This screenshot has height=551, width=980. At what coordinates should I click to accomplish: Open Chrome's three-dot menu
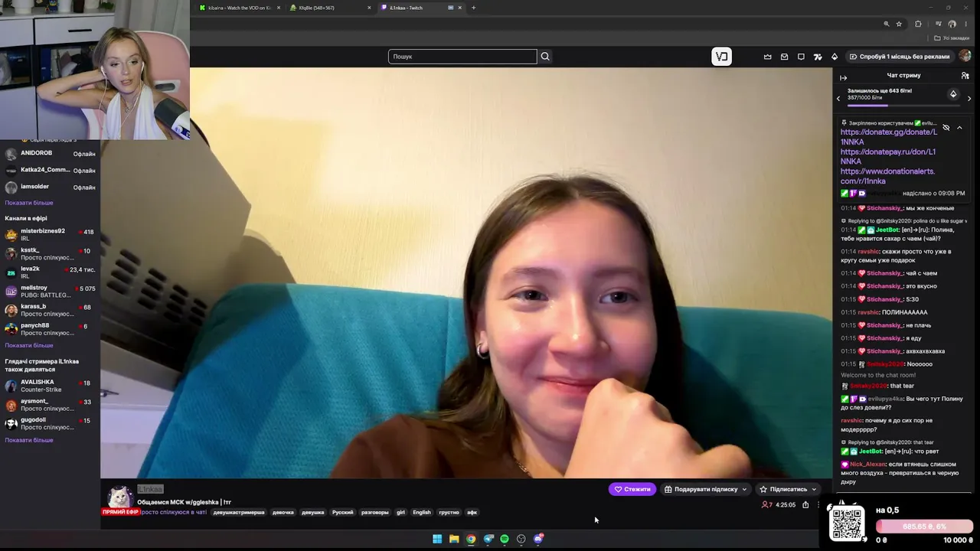tap(966, 24)
